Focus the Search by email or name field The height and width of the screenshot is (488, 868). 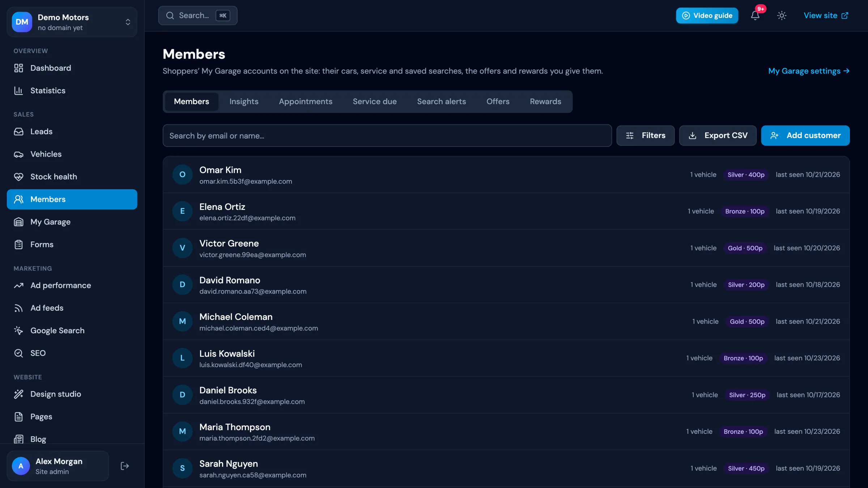pos(387,136)
